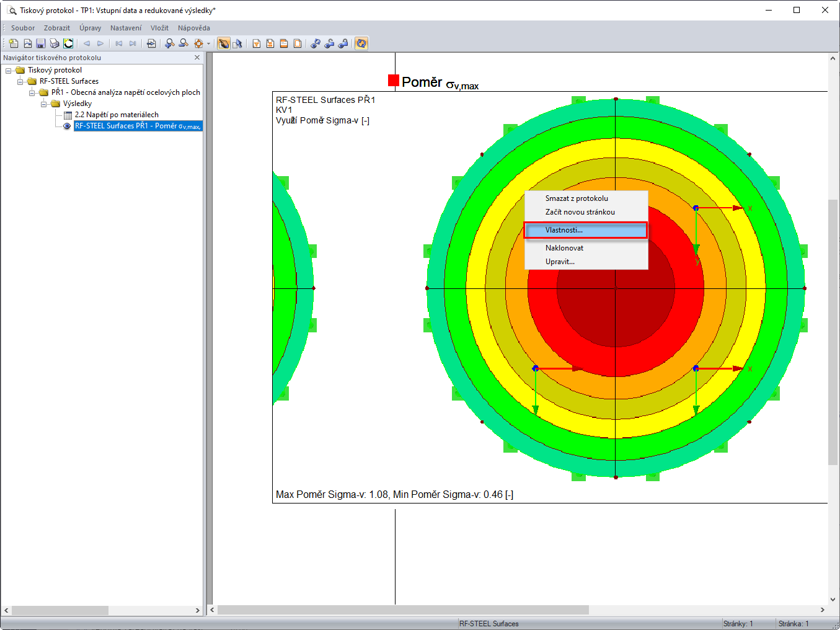Viewport: 840px width, 630px height.
Task: Collapse the RF-STEEL Surfaces tree node
Action: (20, 82)
